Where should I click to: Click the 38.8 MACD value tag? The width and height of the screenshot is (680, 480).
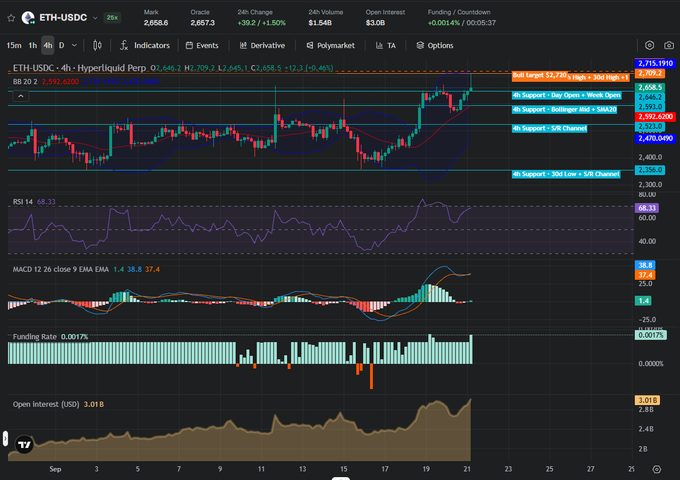[645, 265]
